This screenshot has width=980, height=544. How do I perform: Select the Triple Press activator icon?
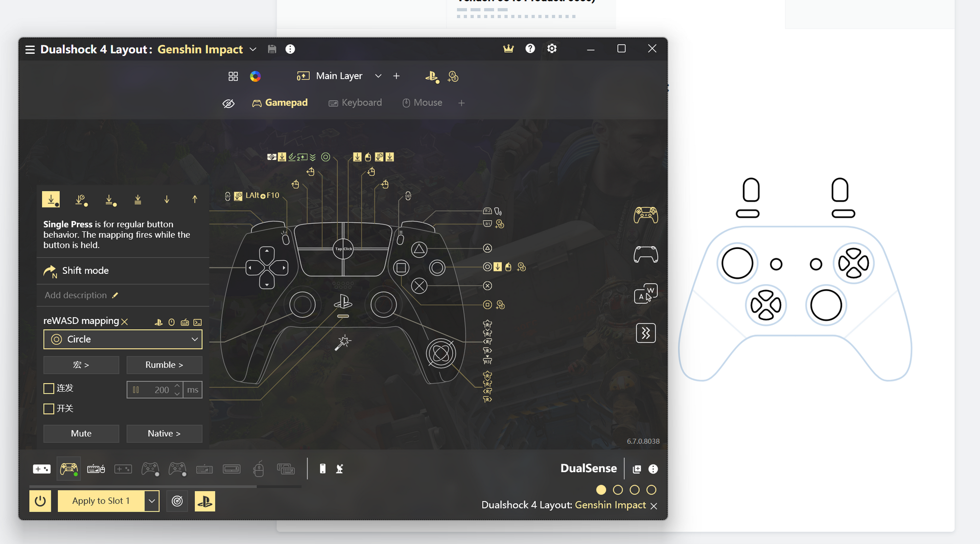click(x=138, y=200)
